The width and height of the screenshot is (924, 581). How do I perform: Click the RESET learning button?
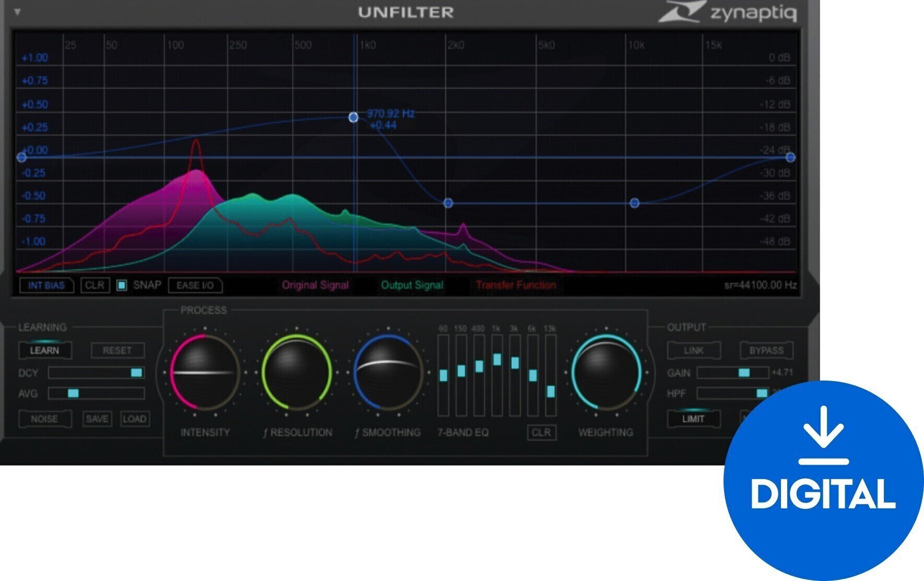[117, 350]
